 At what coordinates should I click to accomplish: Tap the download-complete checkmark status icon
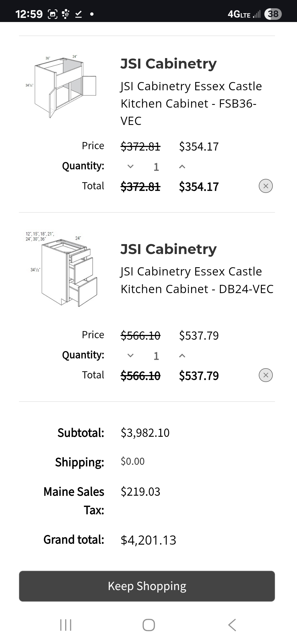79,14
